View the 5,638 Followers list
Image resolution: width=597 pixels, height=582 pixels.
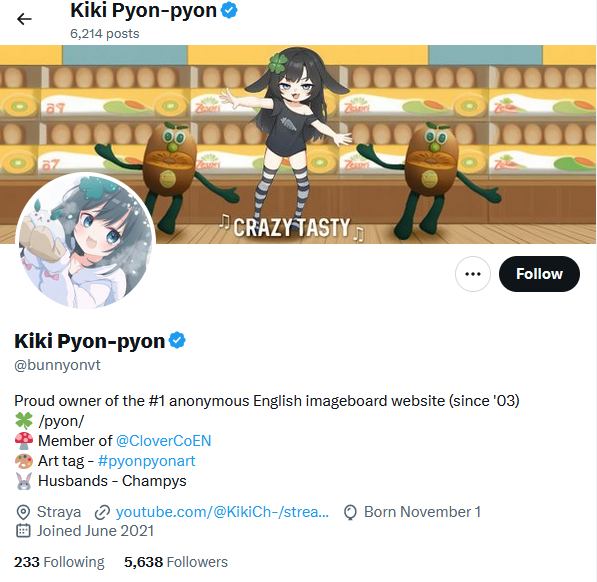click(176, 562)
